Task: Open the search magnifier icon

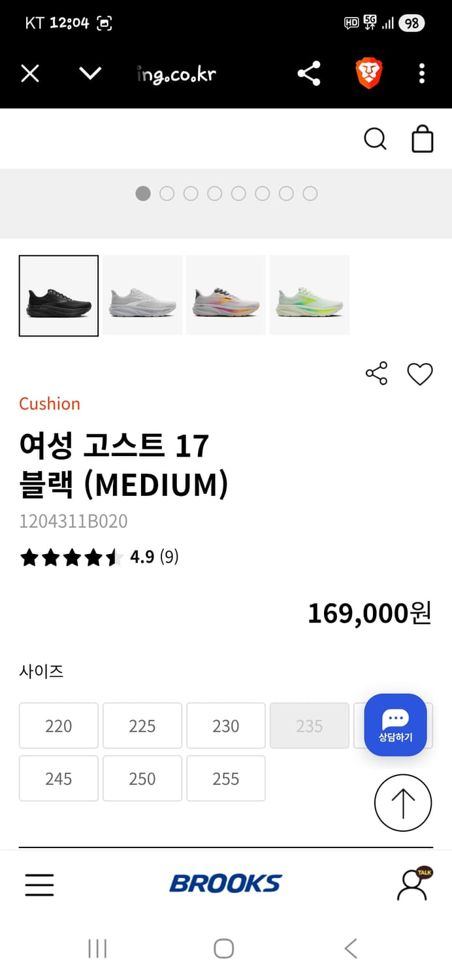Action: coord(375,139)
